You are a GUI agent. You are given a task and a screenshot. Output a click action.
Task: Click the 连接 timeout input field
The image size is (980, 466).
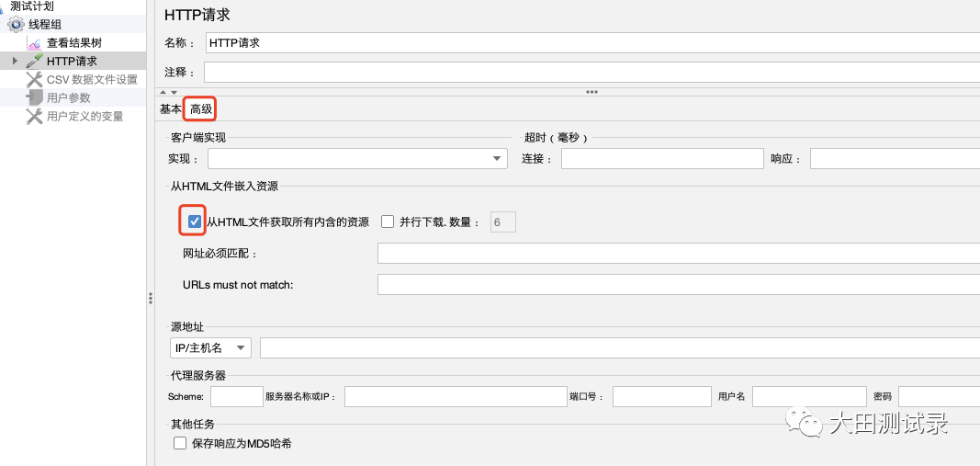pyautogui.click(x=662, y=158)
